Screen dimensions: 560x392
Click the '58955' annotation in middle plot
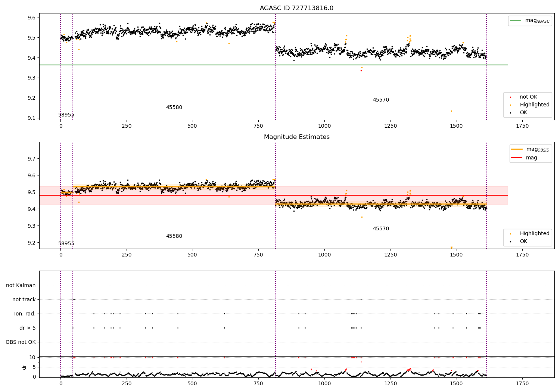click(66, 244)
